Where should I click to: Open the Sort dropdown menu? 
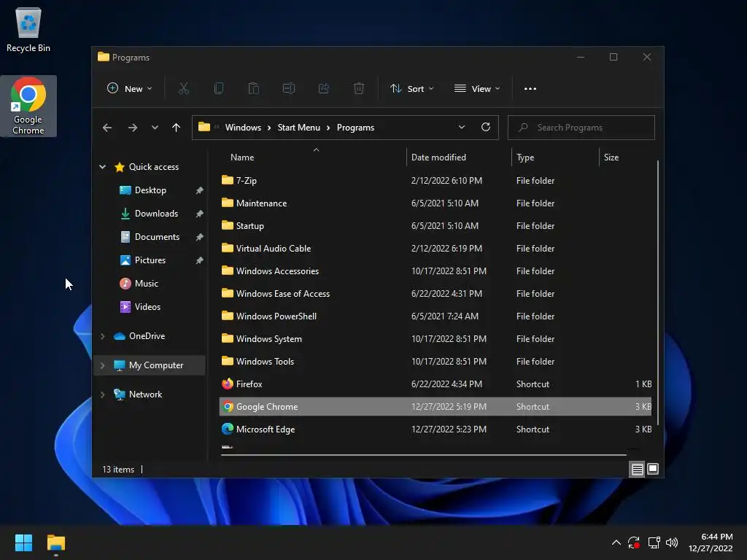click(412, 88)
